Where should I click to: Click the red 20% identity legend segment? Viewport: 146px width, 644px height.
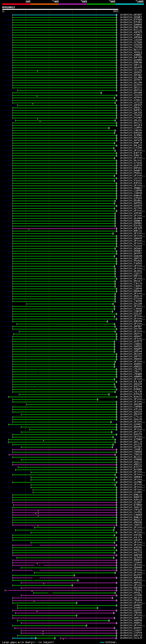[x=16, y=4]
